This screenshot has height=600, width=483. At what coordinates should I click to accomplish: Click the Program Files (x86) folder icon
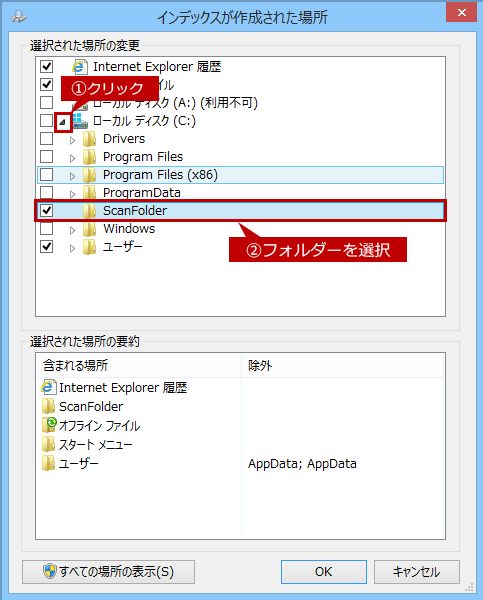pyautogui.click(x=90, y=175)
